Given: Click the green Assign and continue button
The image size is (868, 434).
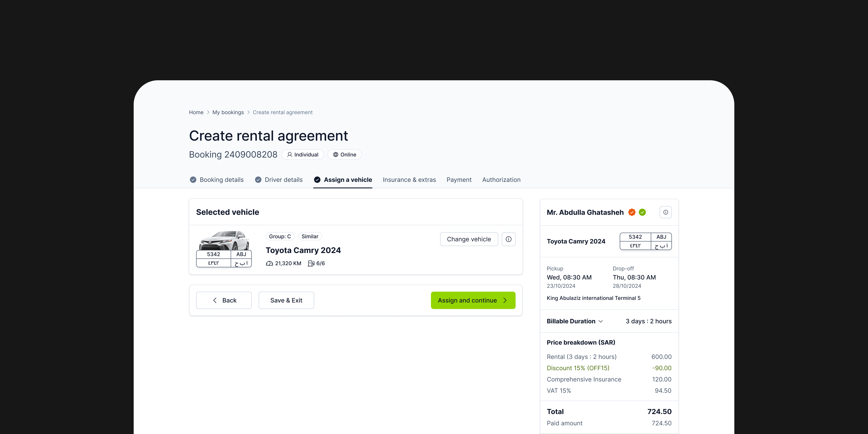Looking at the screenshot, I should [473, 300].
